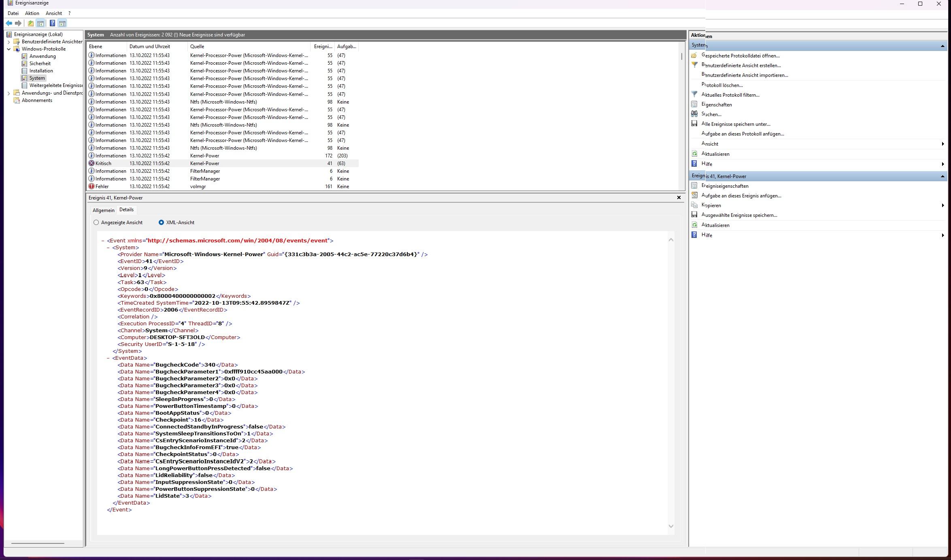Collapse the Windows-Protokolle tree node
This screenshot has height=560, width=951.
point(9,49)
